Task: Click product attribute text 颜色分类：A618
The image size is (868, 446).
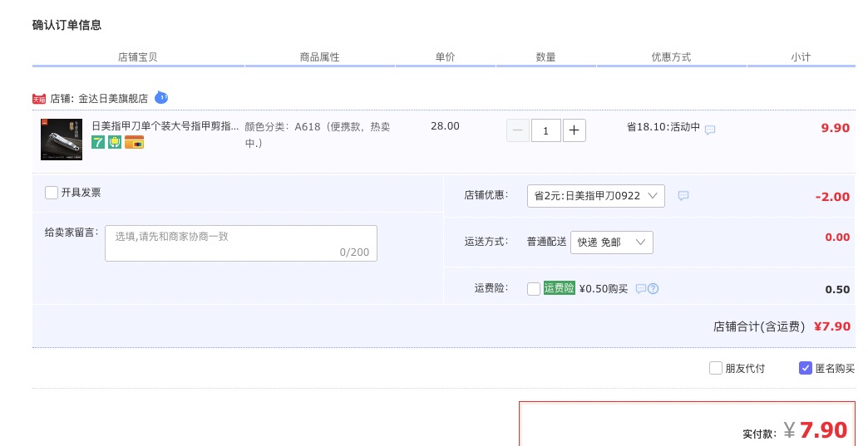Action: 318,135
